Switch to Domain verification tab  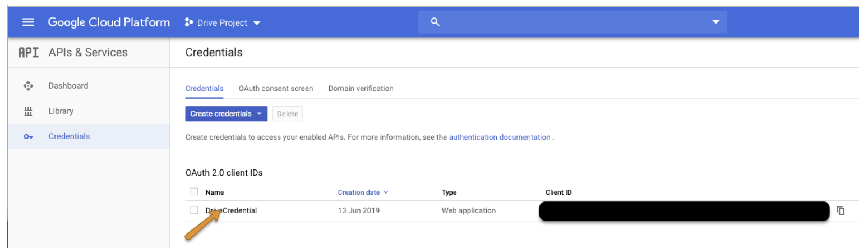361,89
